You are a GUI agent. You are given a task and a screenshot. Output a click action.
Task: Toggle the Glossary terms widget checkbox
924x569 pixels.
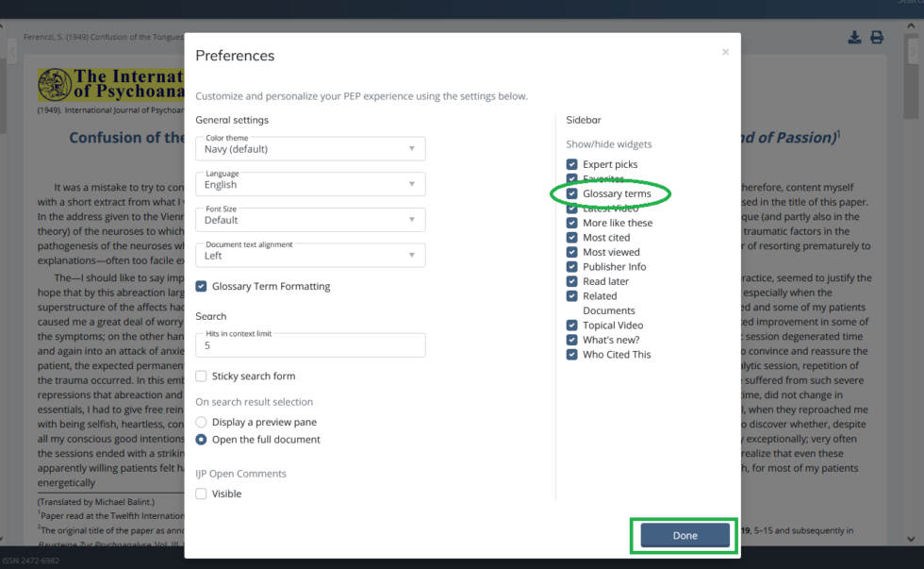(x=572, y=193)
